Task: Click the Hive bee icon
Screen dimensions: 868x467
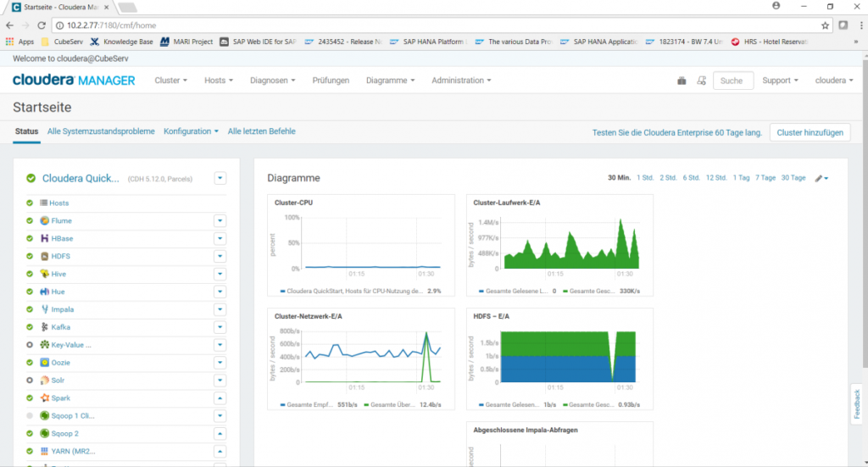Action: (x=44, y=274)
